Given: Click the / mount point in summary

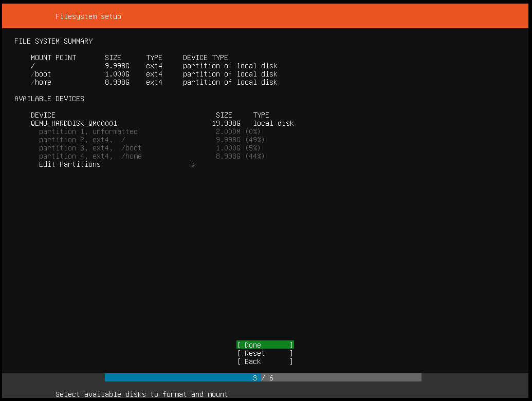Looking at the screenshot, I should 33,66.
